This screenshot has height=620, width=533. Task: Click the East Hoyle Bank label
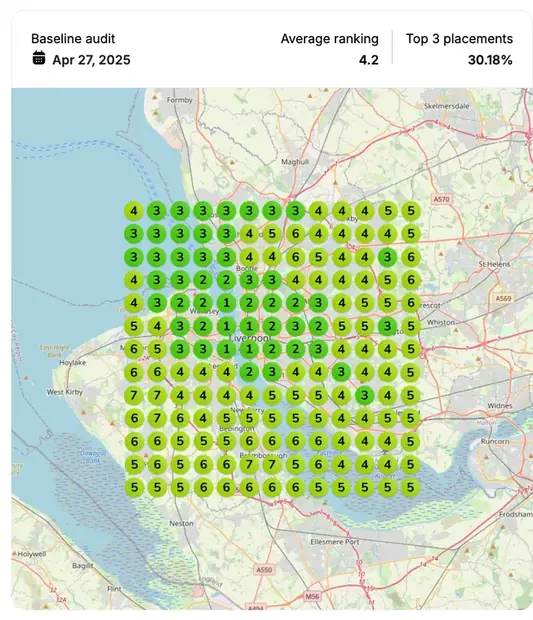pyautogui.click(x=55, y=351)
